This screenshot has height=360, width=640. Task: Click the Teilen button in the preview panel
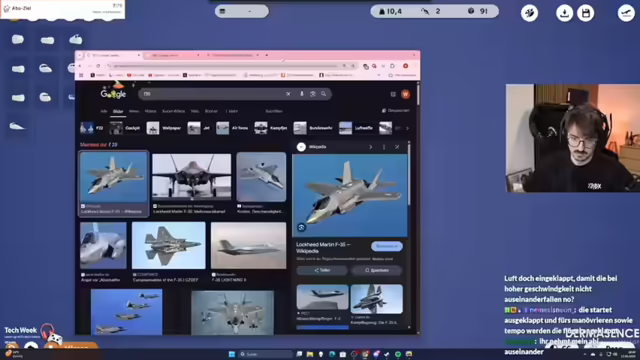coord(322,270)
